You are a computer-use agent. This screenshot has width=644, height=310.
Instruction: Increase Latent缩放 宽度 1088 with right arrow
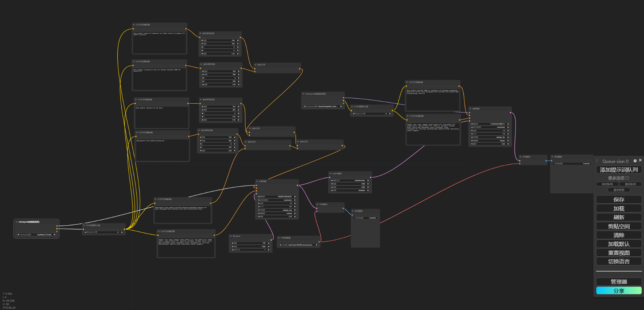click(x=368, y=184)
